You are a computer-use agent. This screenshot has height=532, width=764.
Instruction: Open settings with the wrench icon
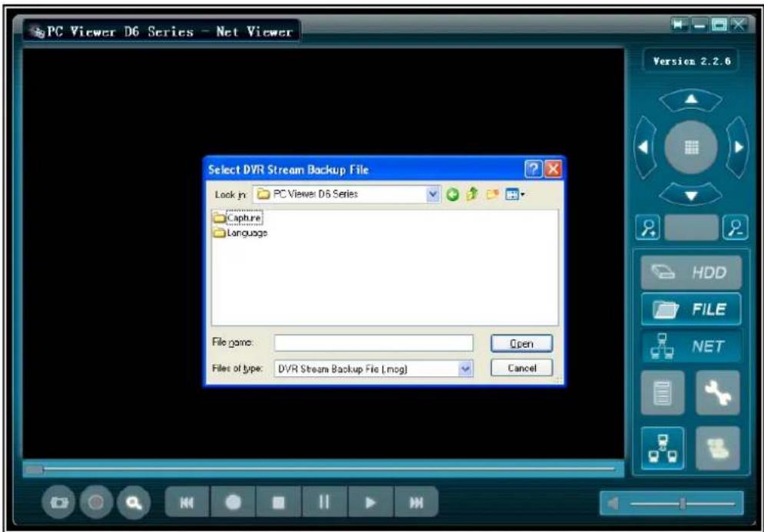[x=718, y=393]
